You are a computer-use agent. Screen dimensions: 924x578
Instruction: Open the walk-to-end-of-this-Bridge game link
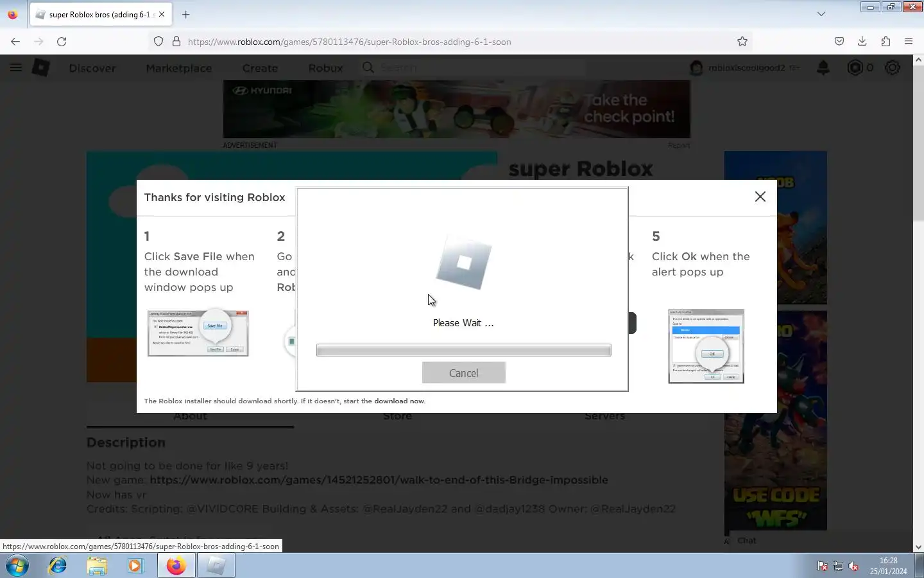tap(379, 480)
